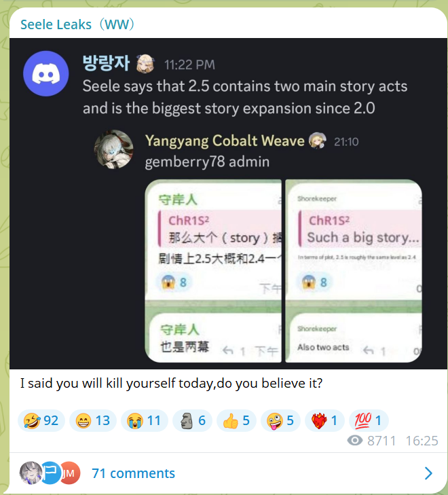The width and height of the screenshot is (448, 495).
Task: Add the heart on fire reaction
Action: pyautogui.click(x=324, y=420)
